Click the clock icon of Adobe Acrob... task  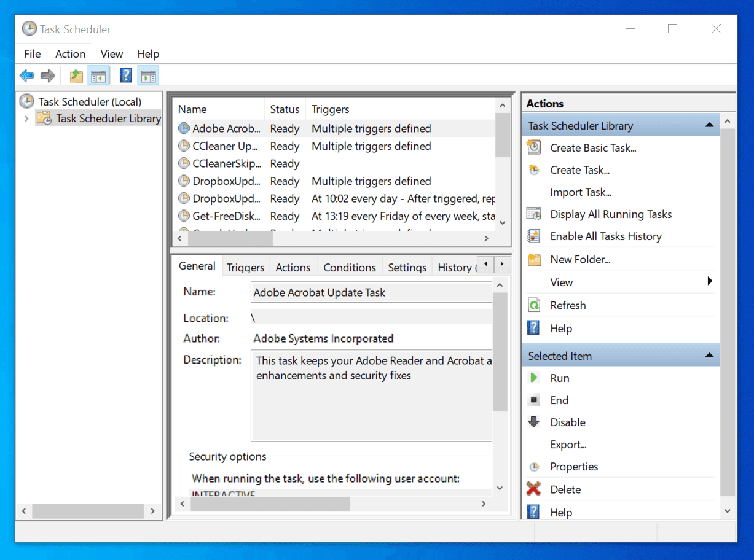point(184,128)
